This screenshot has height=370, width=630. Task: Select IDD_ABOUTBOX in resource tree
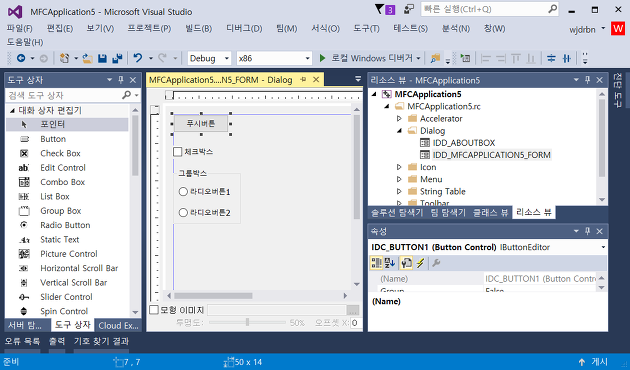[x=464, y=143]
